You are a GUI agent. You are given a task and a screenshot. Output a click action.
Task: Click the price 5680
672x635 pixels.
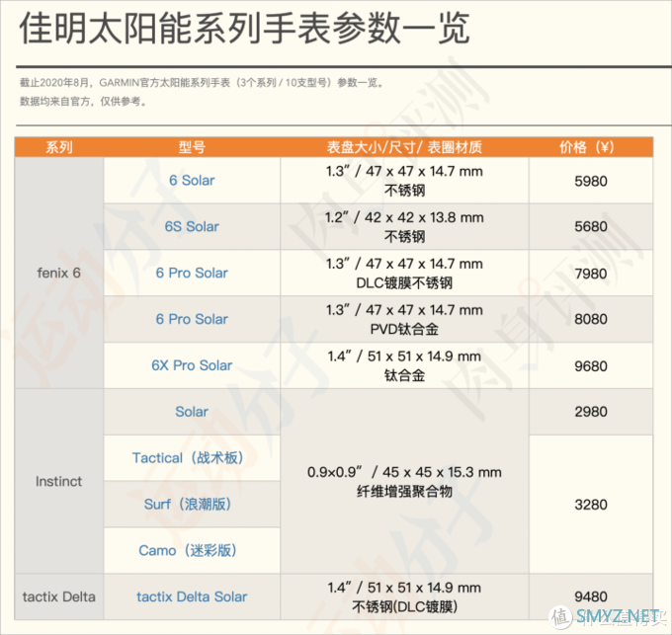(591, 226)
